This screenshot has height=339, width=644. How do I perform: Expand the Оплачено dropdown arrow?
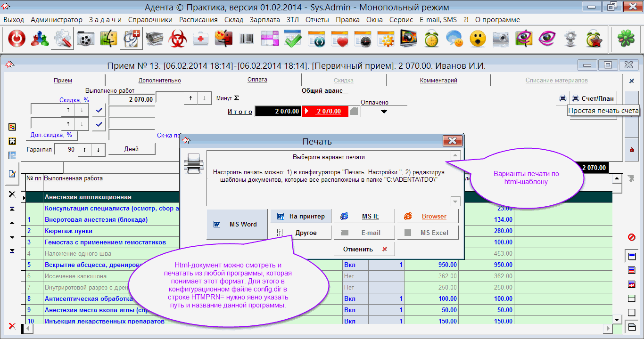click(384, 112)
